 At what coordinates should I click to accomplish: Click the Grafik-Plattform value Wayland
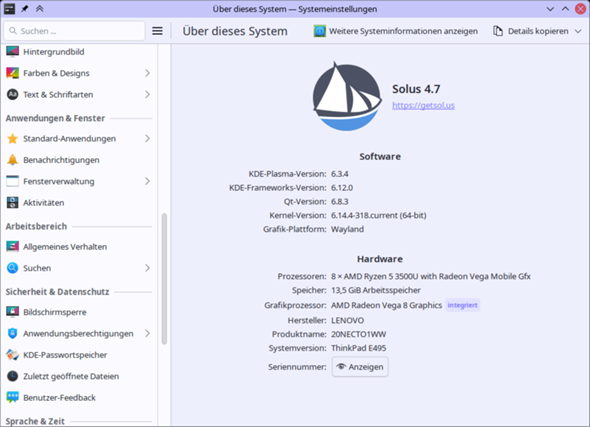(x=347, y=229)
